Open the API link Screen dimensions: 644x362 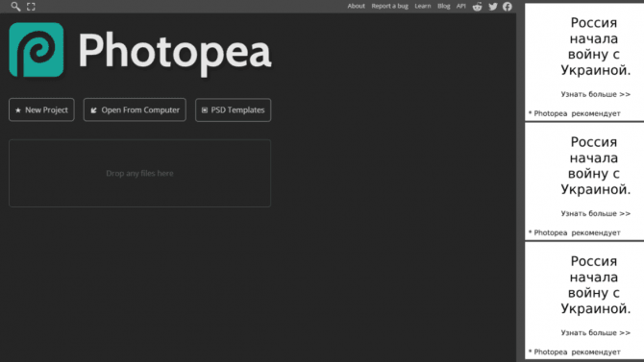coord(460,6)
